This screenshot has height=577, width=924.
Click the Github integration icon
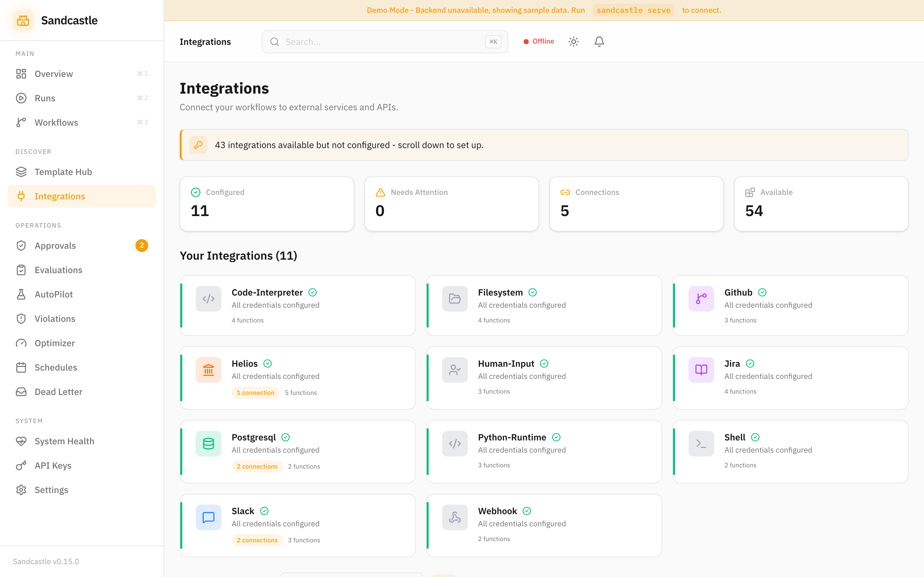click(701, 299)
